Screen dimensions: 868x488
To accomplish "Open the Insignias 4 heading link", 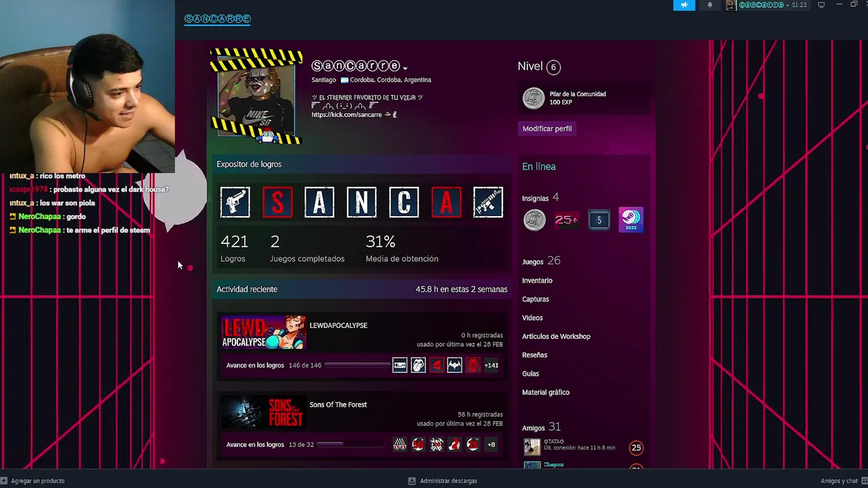I will [540, 198].
